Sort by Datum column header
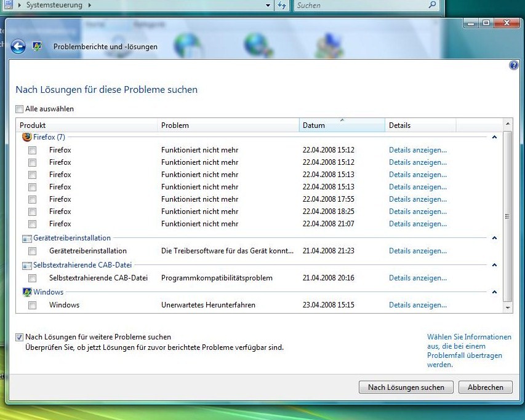This screenshot has width=525, height=420. pos(342,125)
